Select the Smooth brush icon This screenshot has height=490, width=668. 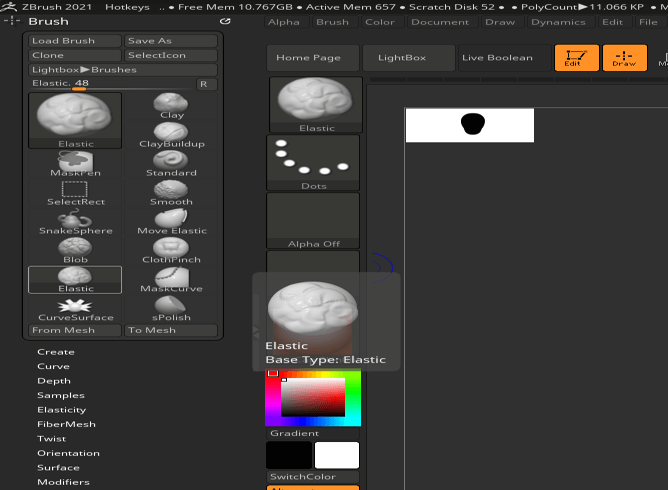click(x=172, y=191)
